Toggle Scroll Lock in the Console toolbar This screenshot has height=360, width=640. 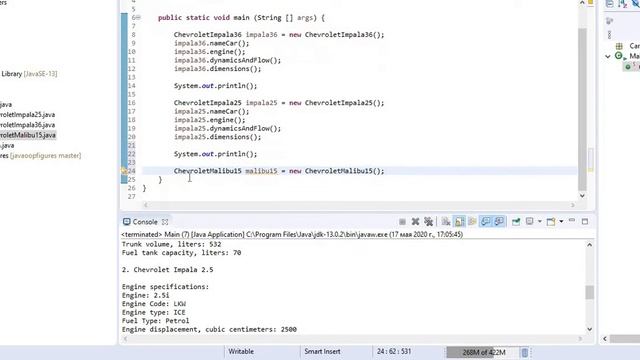click(x=459, y=222)
